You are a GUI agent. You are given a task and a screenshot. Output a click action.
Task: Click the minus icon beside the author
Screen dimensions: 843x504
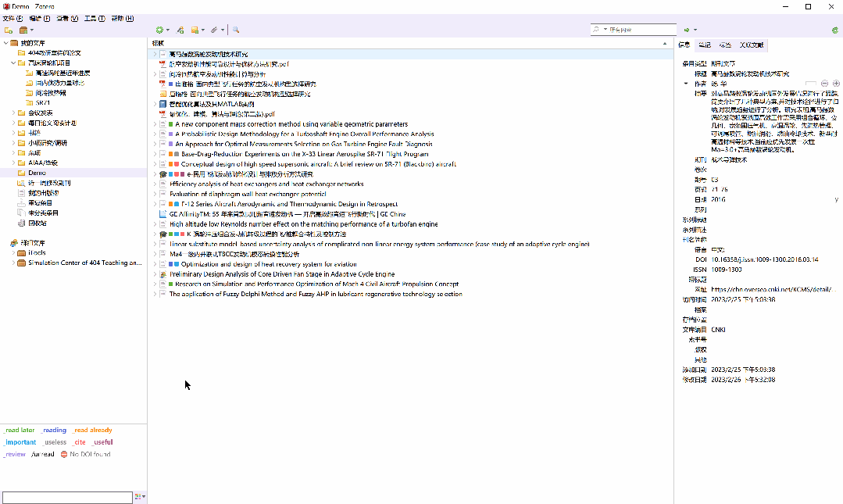click(x=825, y=84)
